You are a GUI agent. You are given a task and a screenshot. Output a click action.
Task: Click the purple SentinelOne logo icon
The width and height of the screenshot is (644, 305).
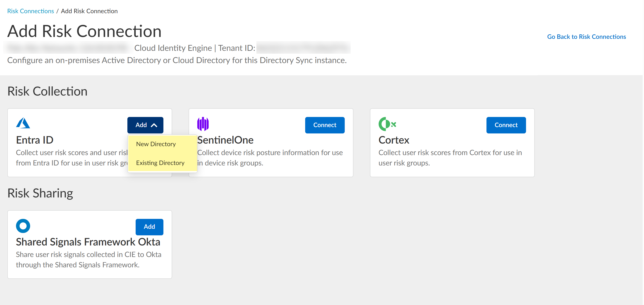pyautogui.click(x=203, y=124)
